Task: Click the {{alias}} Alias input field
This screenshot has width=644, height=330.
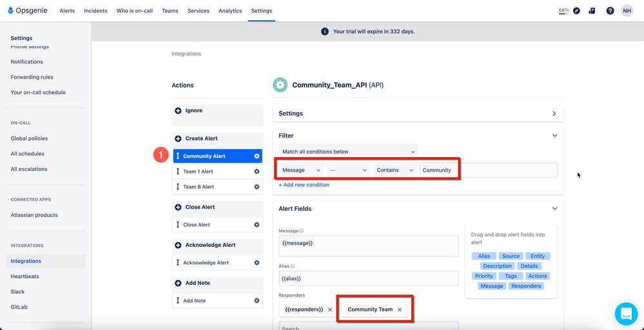Action: pyautogui.click(x=368, y=278)
